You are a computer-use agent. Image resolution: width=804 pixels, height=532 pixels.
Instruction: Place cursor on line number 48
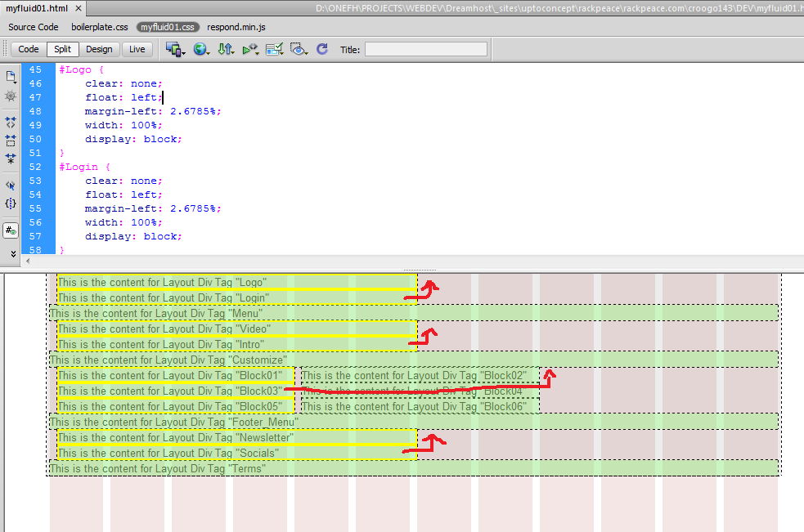point(35,111)
